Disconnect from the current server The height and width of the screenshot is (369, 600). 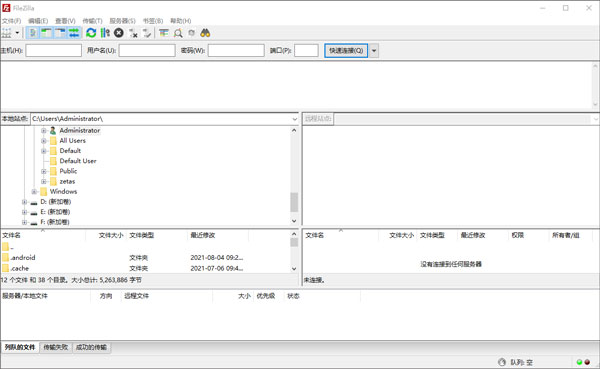pos(133,33)
